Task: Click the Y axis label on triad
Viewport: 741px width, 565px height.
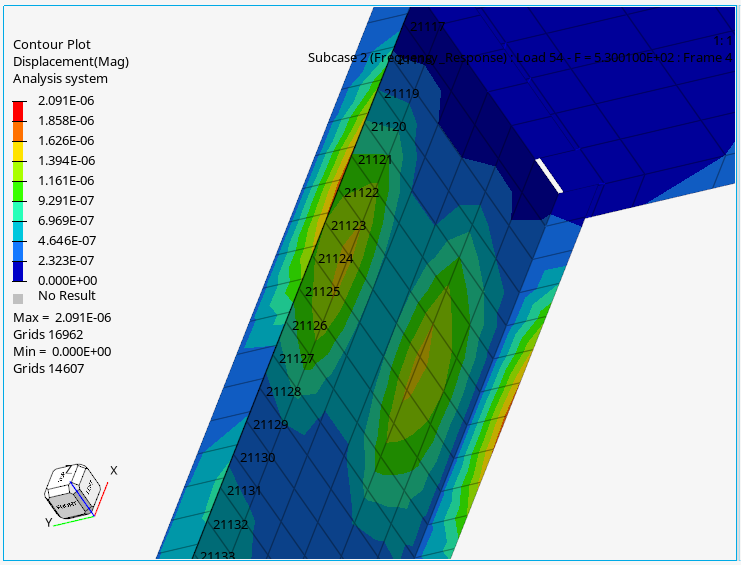Action: [48, 522]
